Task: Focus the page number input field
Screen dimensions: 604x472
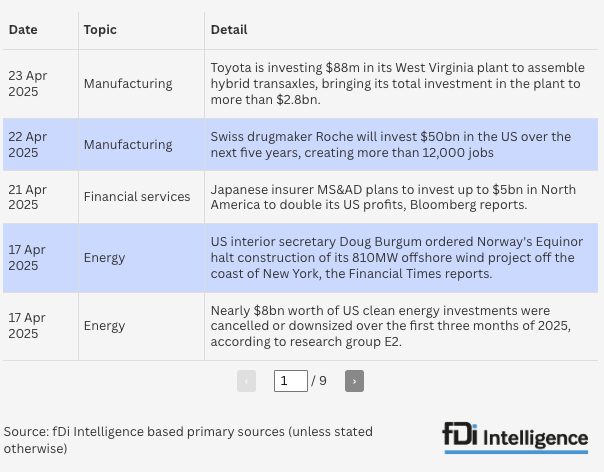Action: click(290, 381)
